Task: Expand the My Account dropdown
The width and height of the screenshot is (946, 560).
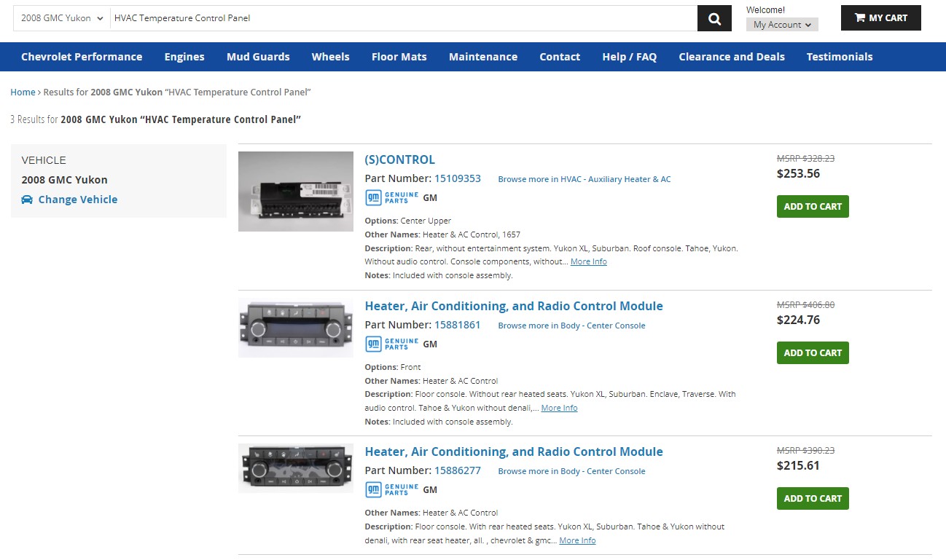Action: pos(782,25)
